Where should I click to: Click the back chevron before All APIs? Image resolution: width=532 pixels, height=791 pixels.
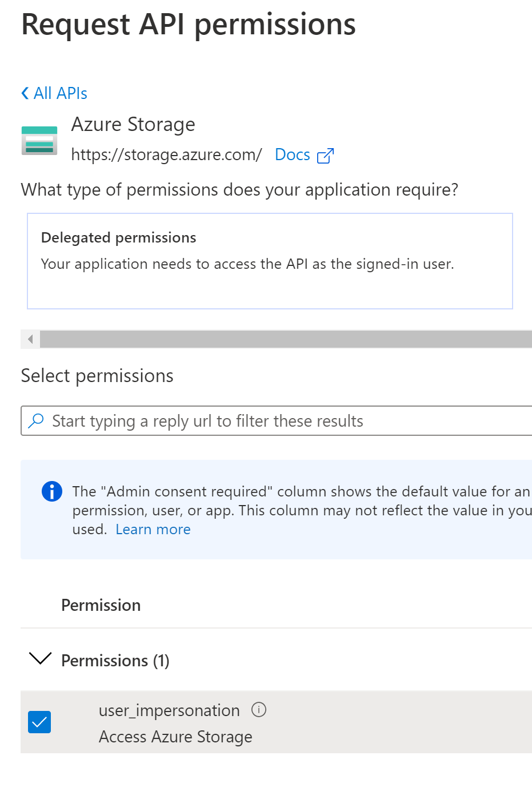point(24,93)
